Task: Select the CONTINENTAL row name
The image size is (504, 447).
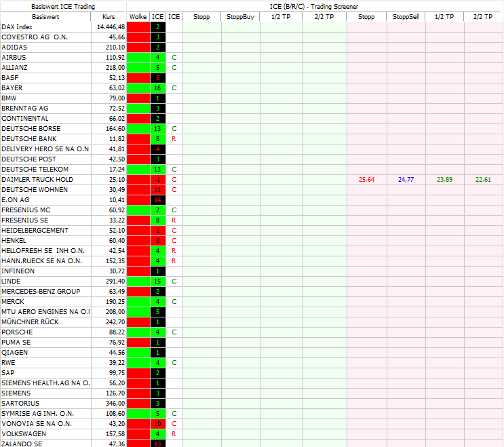Action: tap(24, 119)
